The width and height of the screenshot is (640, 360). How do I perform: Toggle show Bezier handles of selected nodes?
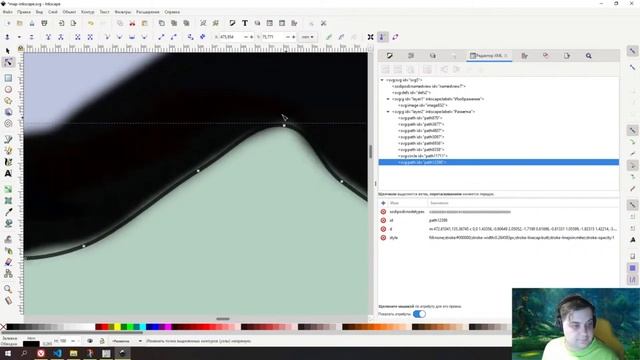point(382,37)
